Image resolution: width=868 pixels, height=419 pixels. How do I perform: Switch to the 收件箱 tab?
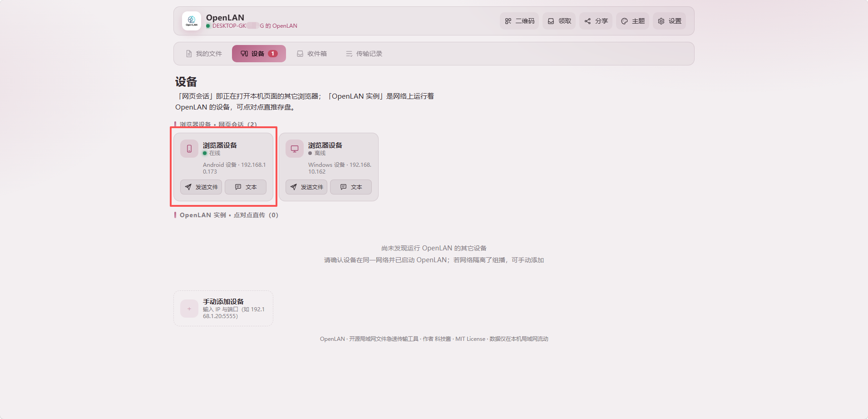312,54
